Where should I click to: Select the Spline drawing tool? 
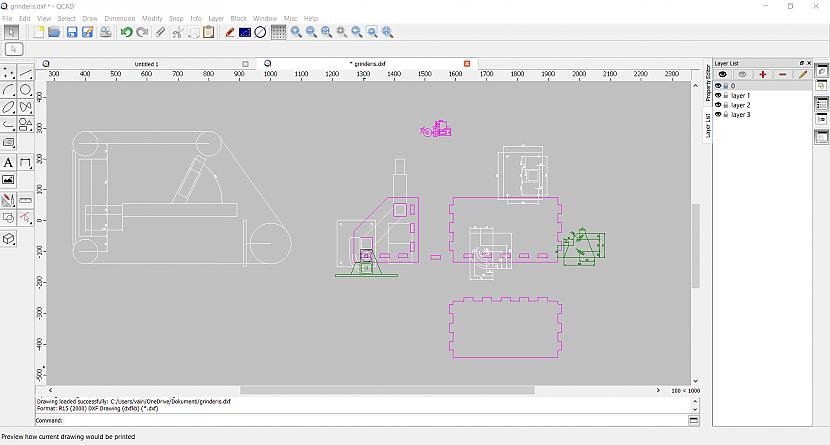[x=25, y=107]
